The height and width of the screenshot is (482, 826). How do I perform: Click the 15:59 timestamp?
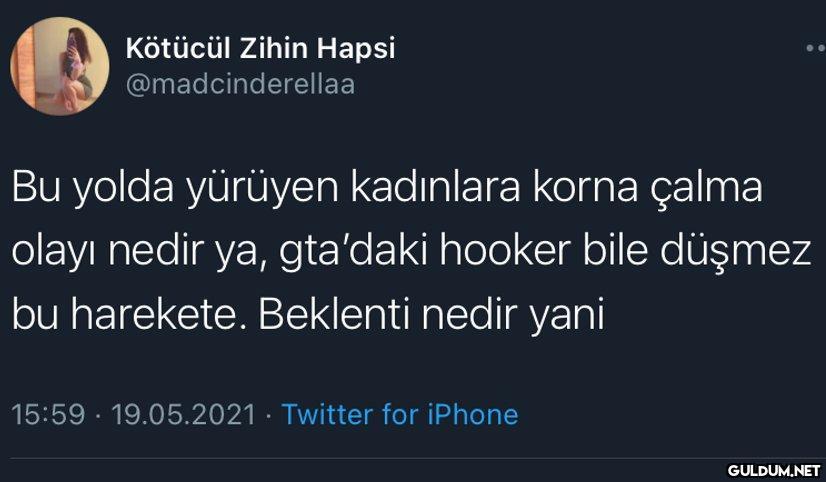click(48, 414)
